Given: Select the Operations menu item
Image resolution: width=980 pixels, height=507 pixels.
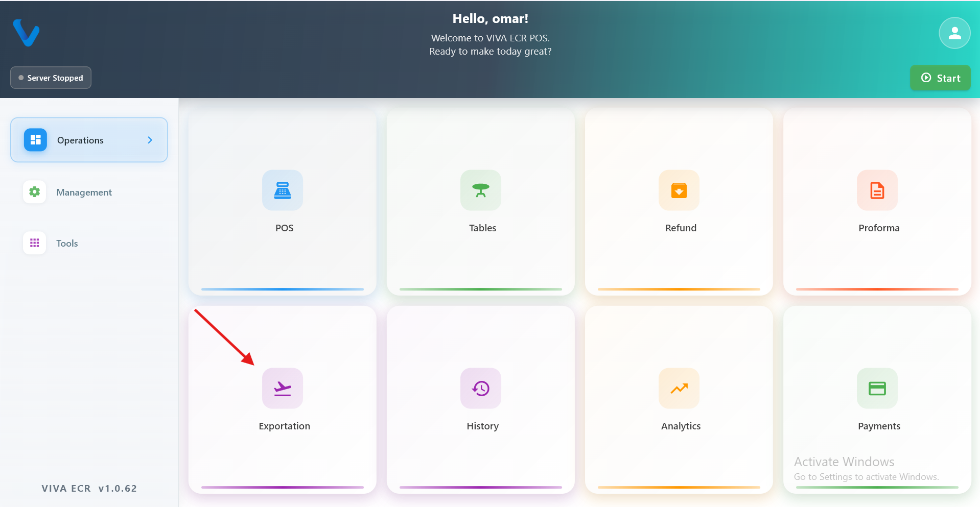Looking at the screenshot, I should [x=89, y=140].
